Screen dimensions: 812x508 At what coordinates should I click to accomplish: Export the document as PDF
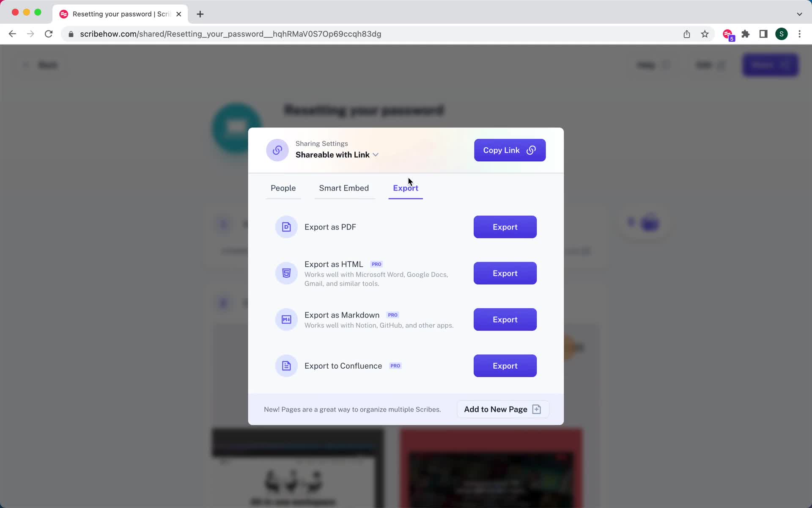pyautogui.click(x=505, y=227)
